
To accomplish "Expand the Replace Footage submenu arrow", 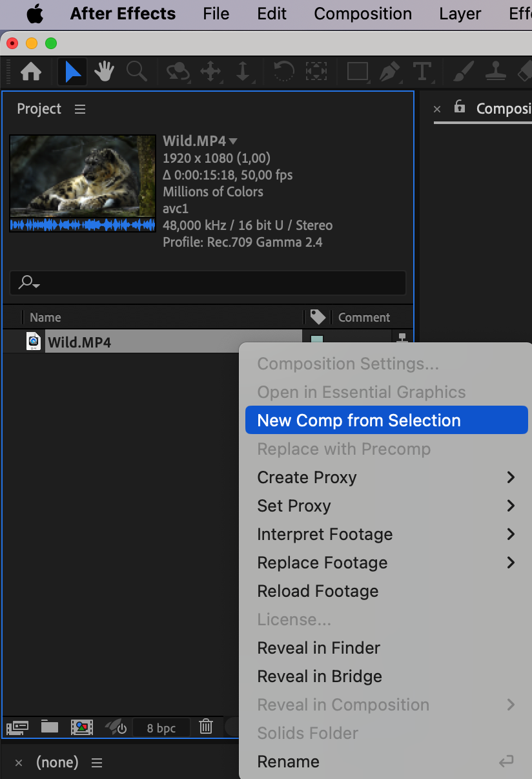I will pyautogui.click(x=511, y=563).
